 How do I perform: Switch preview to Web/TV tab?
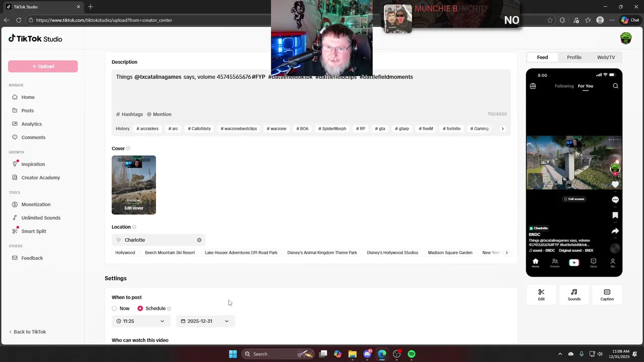[x=606, y=57]
